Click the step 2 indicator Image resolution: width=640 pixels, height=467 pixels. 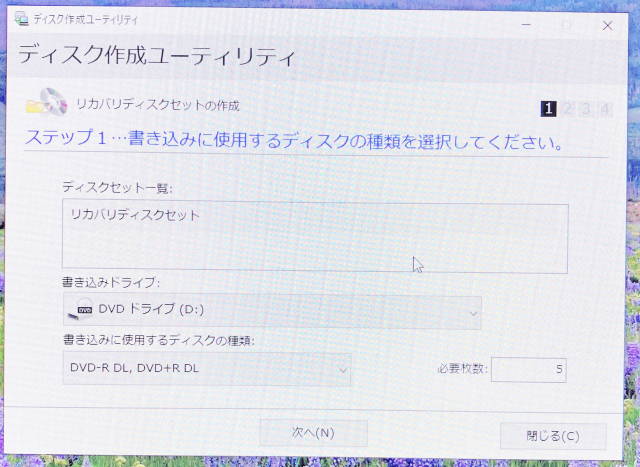click(567, 109)
